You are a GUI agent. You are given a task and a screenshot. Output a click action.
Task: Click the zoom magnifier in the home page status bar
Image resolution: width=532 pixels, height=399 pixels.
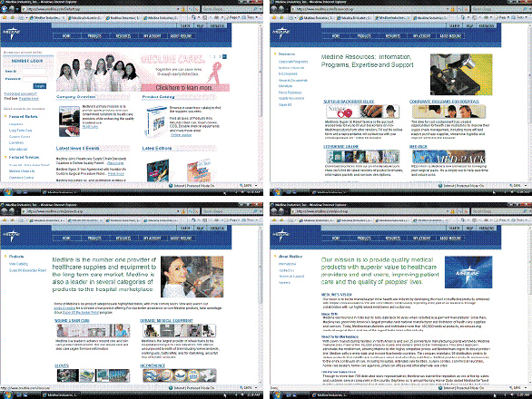(x=241, y=185)
